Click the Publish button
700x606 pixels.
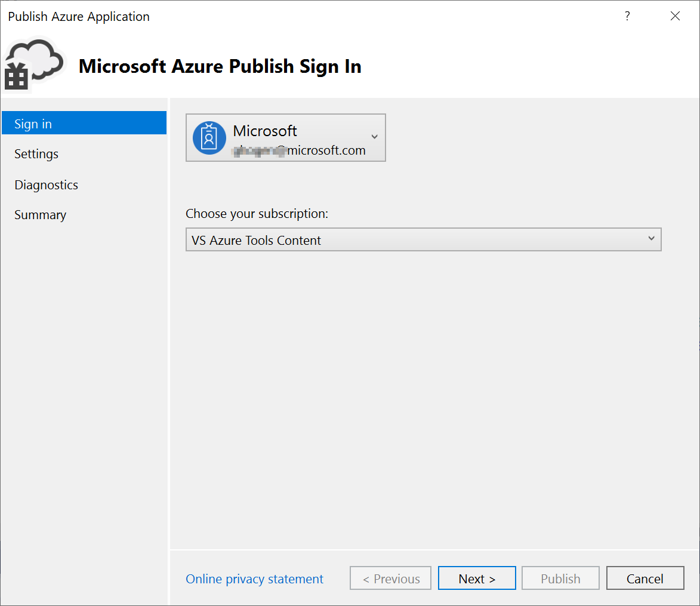coord(560,579)
